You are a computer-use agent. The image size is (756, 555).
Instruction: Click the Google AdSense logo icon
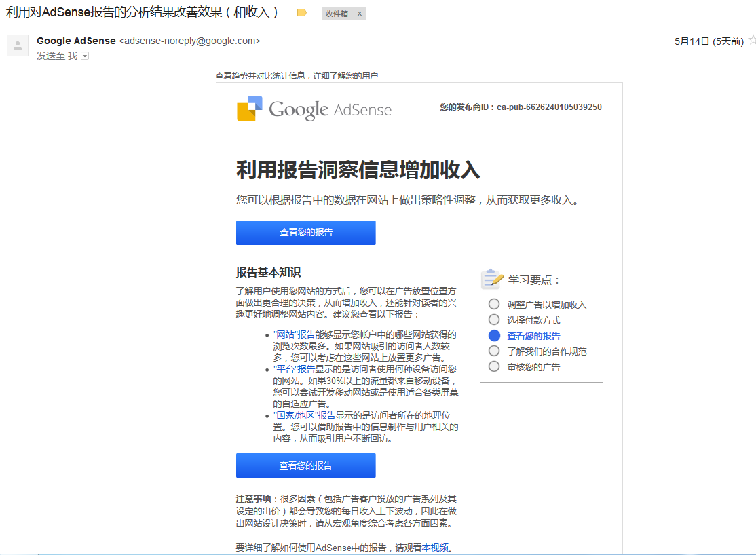point(249,109)
